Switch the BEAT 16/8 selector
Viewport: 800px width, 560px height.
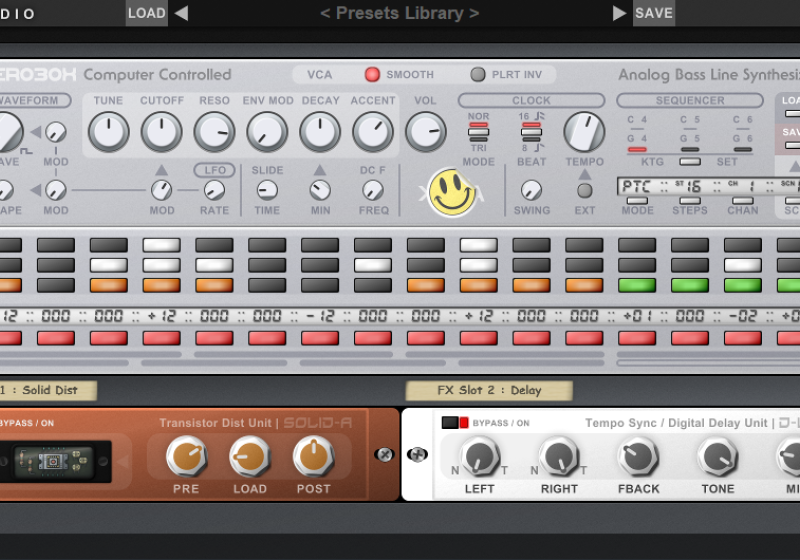[x=531, y=132]
